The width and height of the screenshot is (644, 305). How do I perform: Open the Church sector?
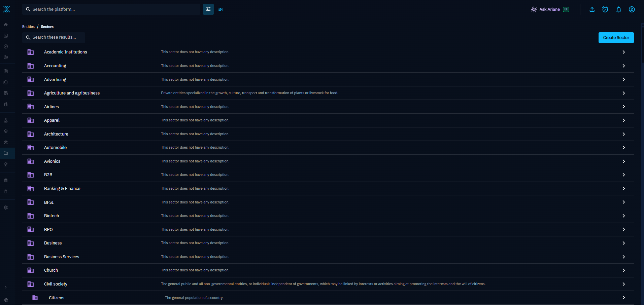tap(328, 270)
